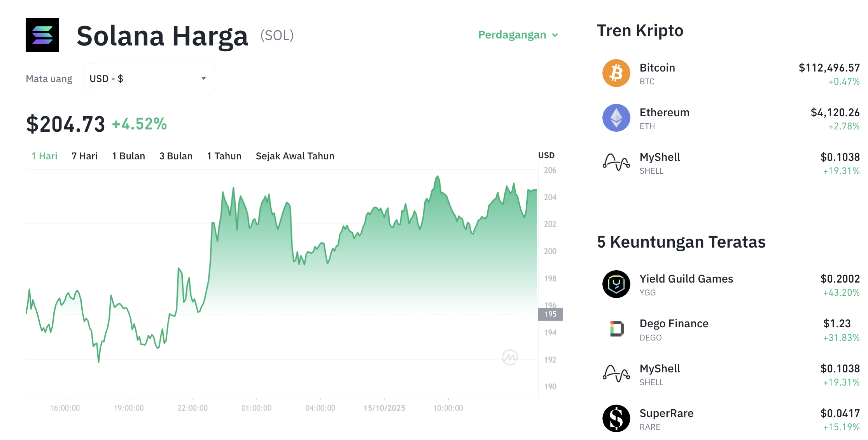Click the 195 price marker on axis
Viewport: 868px width, 440px height.
(x=550, y=314)
